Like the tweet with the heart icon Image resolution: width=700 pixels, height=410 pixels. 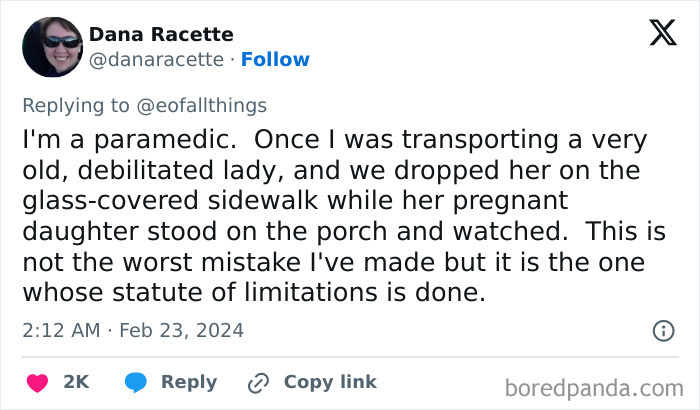pos(38,382)
